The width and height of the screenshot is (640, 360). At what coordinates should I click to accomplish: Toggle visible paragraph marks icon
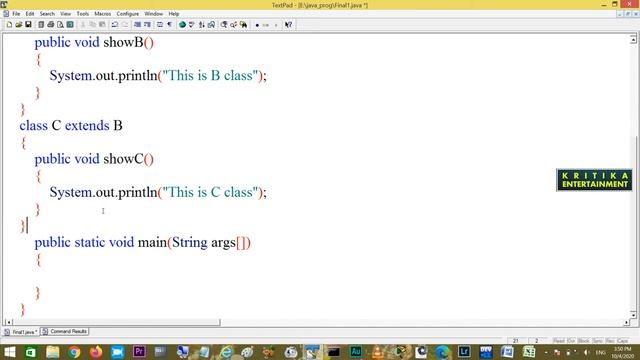169,25
